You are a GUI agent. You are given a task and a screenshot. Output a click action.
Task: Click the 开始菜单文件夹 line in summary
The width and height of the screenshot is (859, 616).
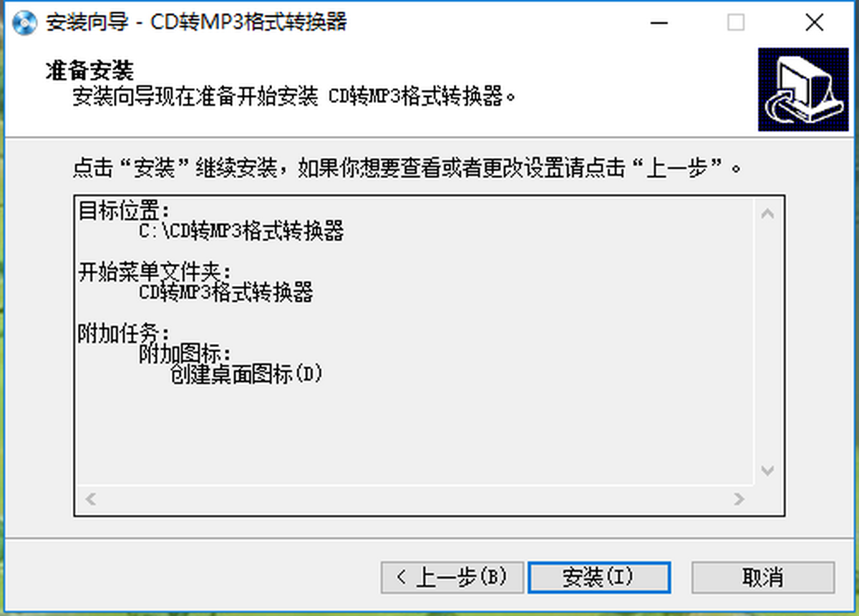(155, 273)
